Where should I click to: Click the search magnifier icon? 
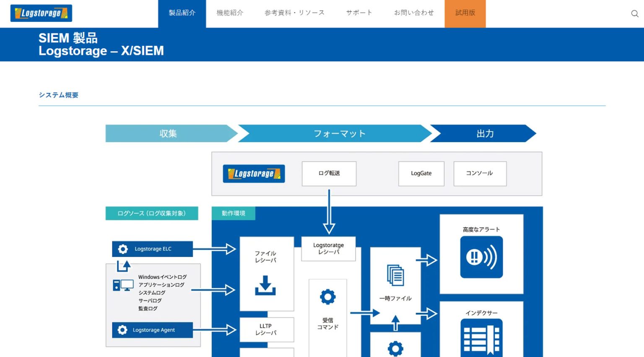click(x=634, y=13)
